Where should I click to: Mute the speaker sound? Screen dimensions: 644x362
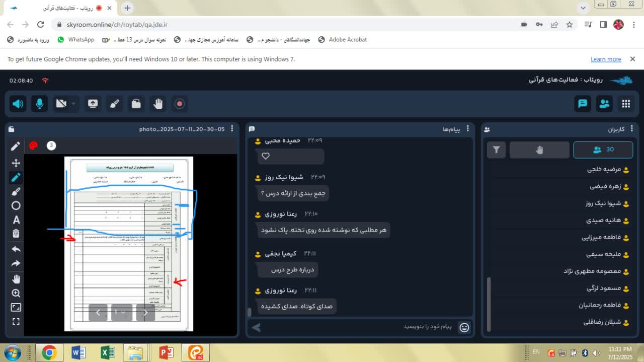tap(18, 104)
